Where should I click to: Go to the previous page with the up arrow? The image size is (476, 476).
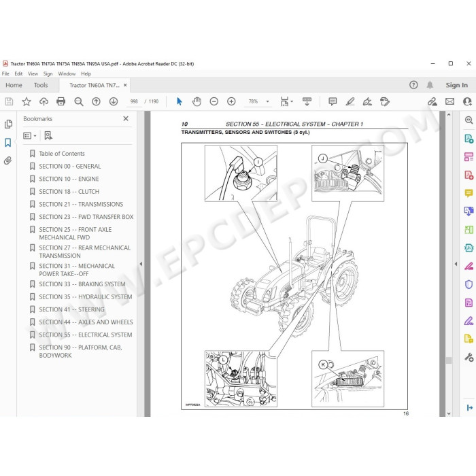coord(97,101)
